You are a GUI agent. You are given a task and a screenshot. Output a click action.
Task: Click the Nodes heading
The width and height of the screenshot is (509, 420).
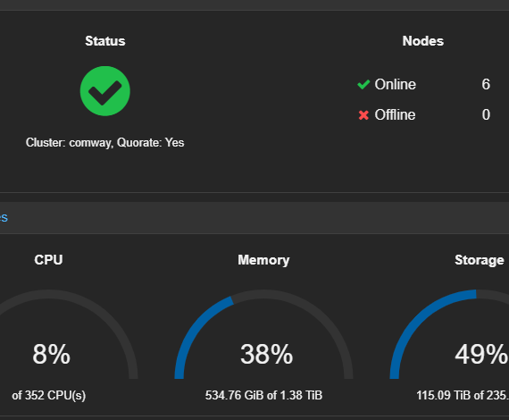422,41
